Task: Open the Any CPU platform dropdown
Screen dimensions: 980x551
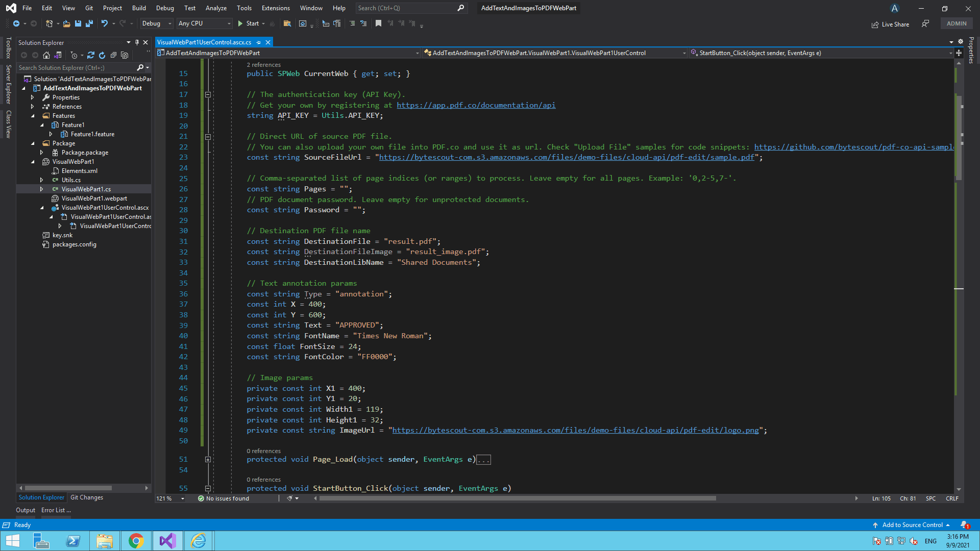Action: click(204, 23)
